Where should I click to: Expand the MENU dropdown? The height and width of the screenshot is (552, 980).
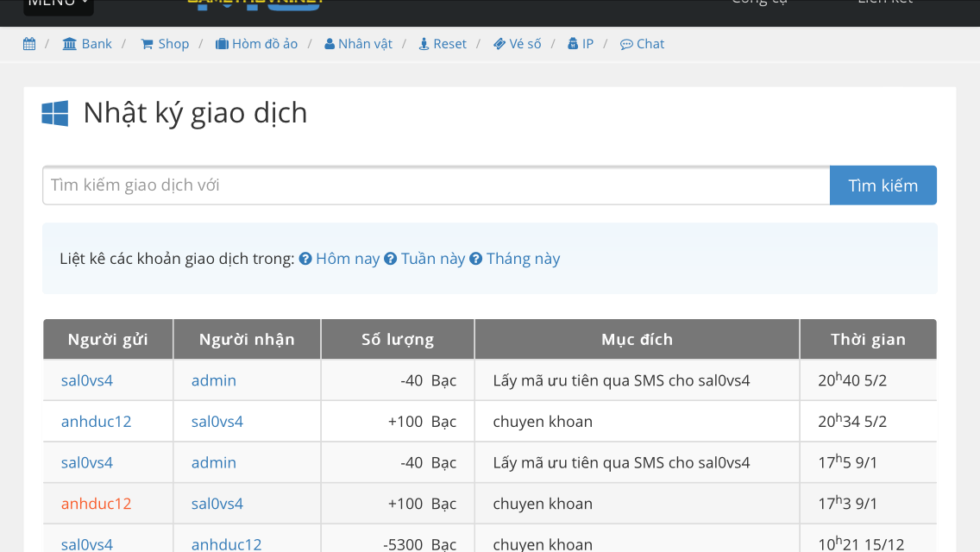tap(58, 4)
